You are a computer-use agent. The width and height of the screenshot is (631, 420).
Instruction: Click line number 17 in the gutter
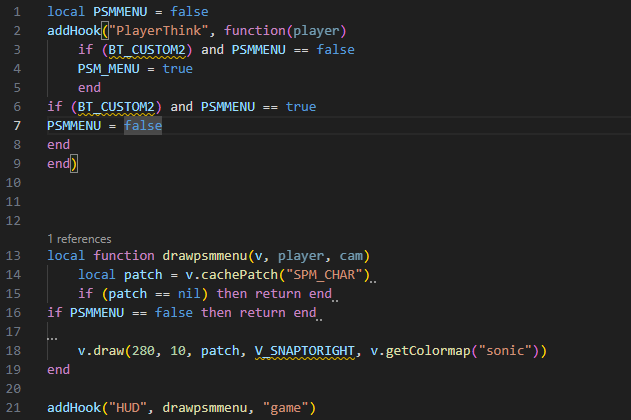(13, 332)
